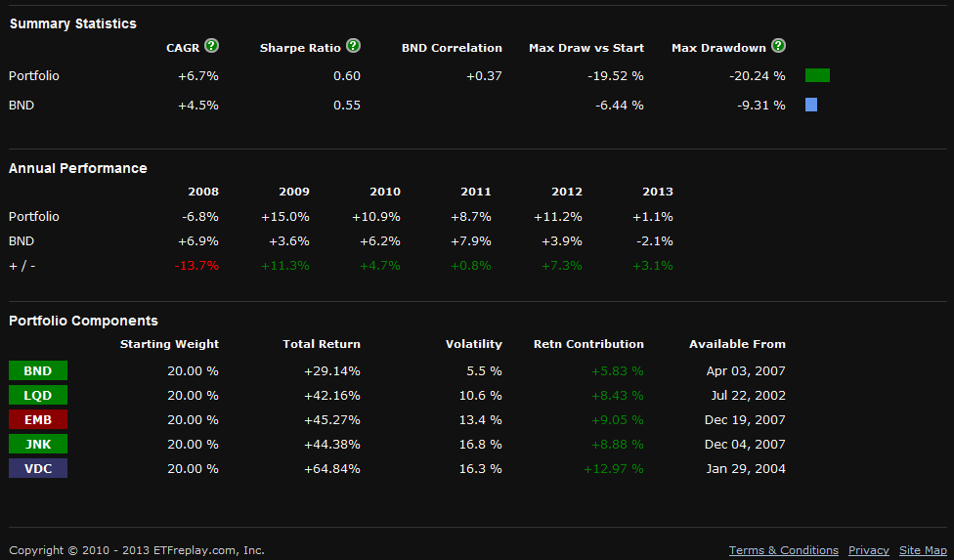The height and width of the screenshot is (560, 954).
Task: Click the Sharpe Ratio help icon
Action: (x=354, y=46)
